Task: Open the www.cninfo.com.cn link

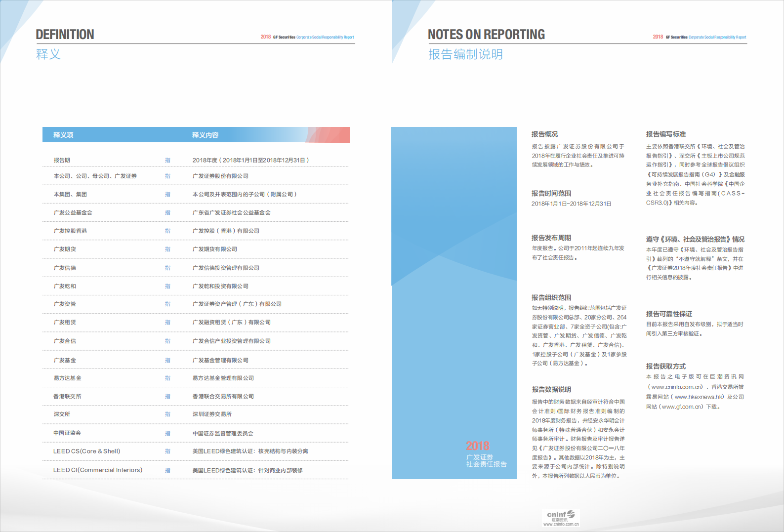Action: [x=677, y=387]
